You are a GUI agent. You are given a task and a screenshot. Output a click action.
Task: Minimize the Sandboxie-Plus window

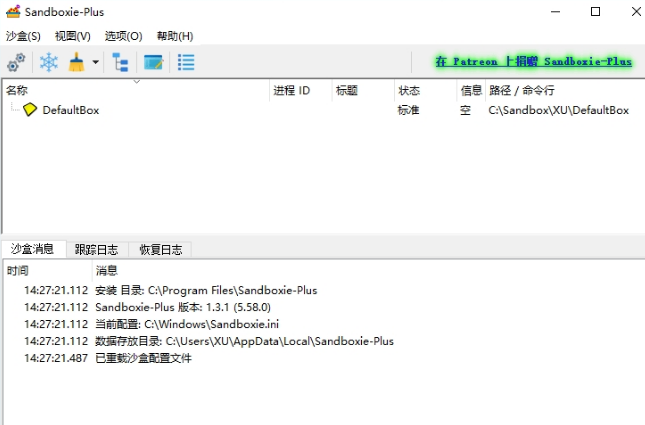click(x=555, y=12)
